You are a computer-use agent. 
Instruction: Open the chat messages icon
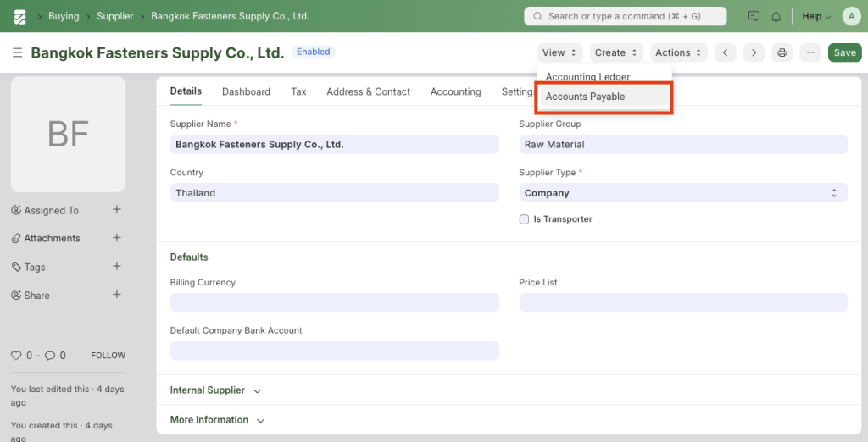click(754, 16)
